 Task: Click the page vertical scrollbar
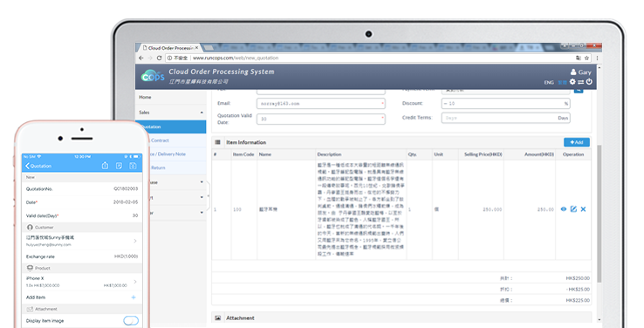click(x=599, y=214)
